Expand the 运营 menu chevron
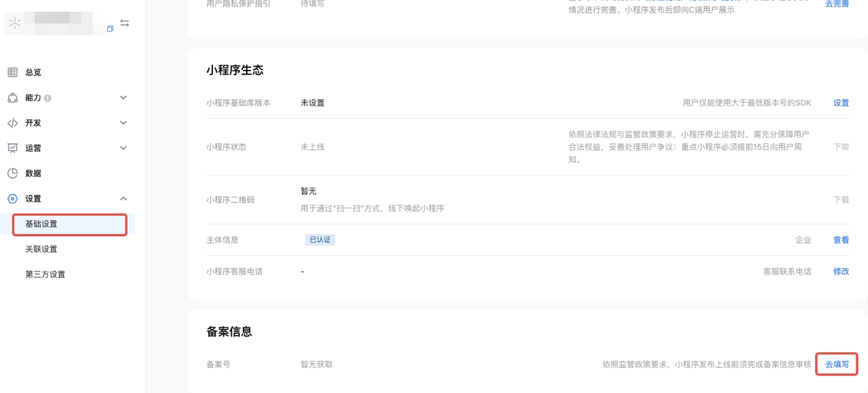Image resolution: width=868 pixels, height=393 pixels. (123, 148)
